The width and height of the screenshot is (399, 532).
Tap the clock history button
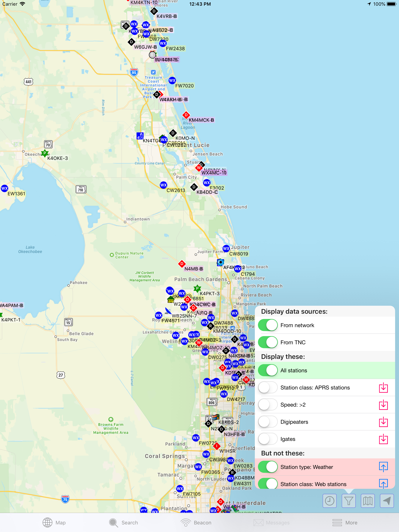(329, 501)
